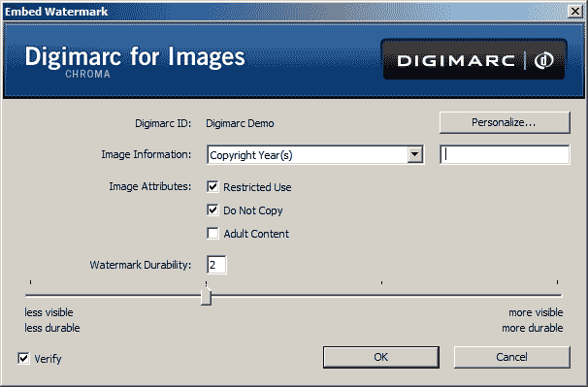Click the 'more visible' slider label
The width and height of the screenshot is (588, 387).
click(536, 312)
